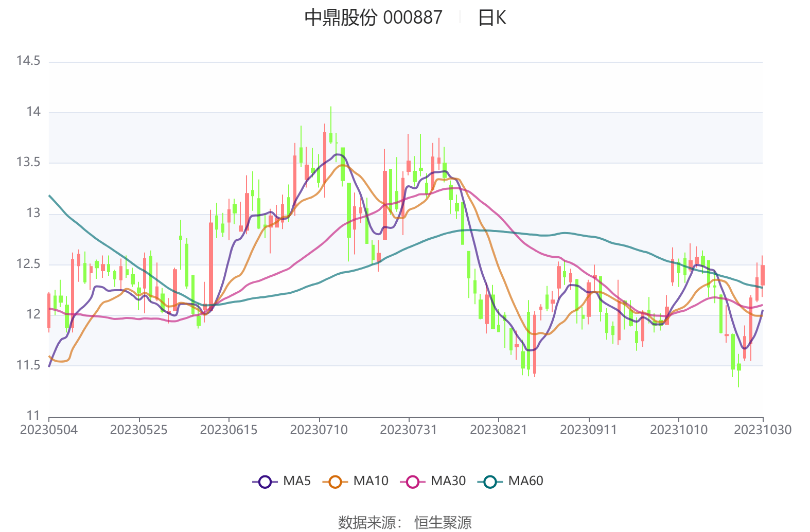This screenshot has width=810, height=532.
Task: Click the 数据来源 caption below the legend
Action: pos(369,522)
